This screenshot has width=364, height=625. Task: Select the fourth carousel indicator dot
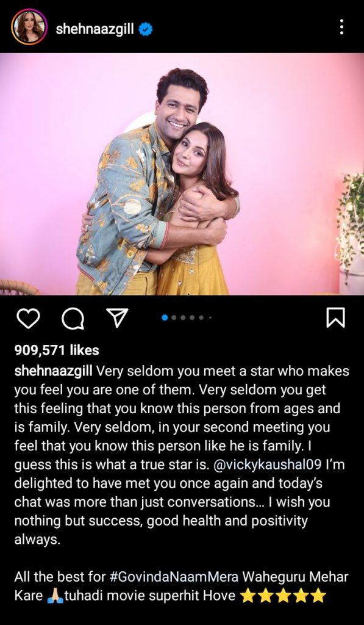[x=192, y=317]
